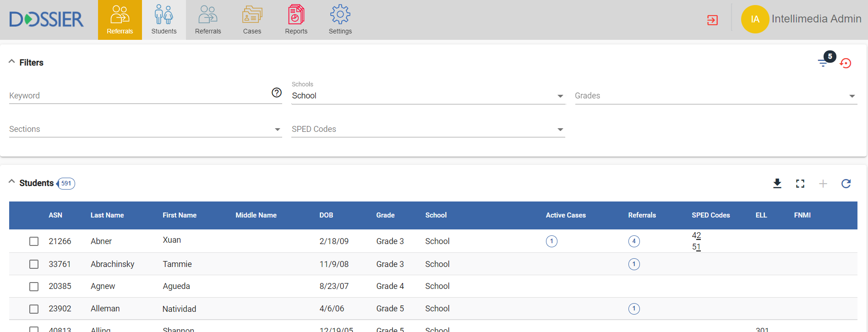Download the students list
Viewport: 868px width, 332px height.
click(777, 184)
